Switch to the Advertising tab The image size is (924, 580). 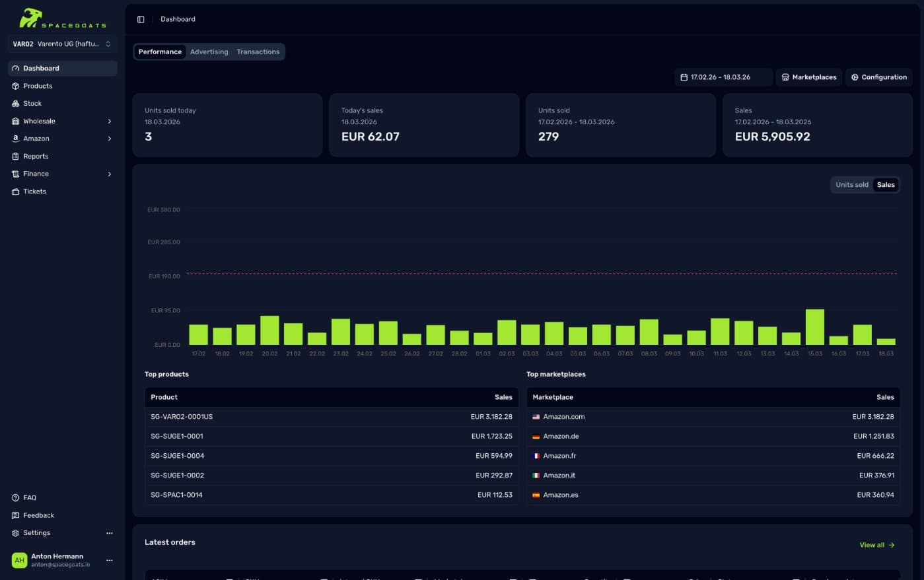point(209,52)
